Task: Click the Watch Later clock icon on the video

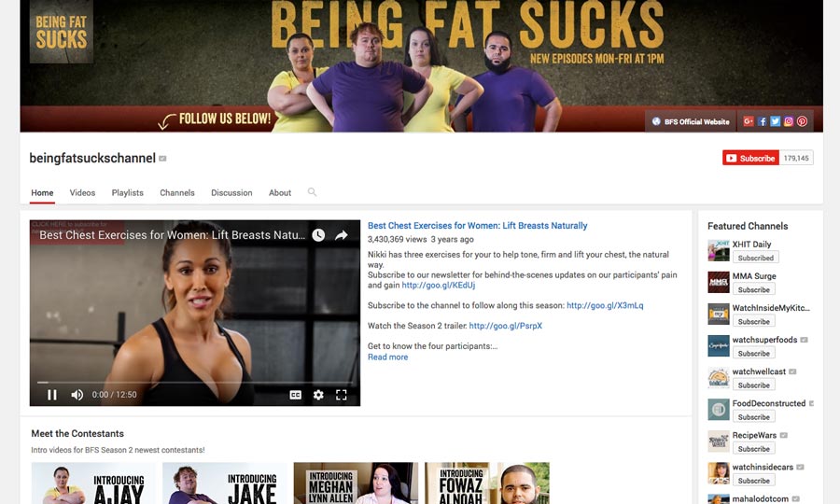Action: tap(318, 235)
